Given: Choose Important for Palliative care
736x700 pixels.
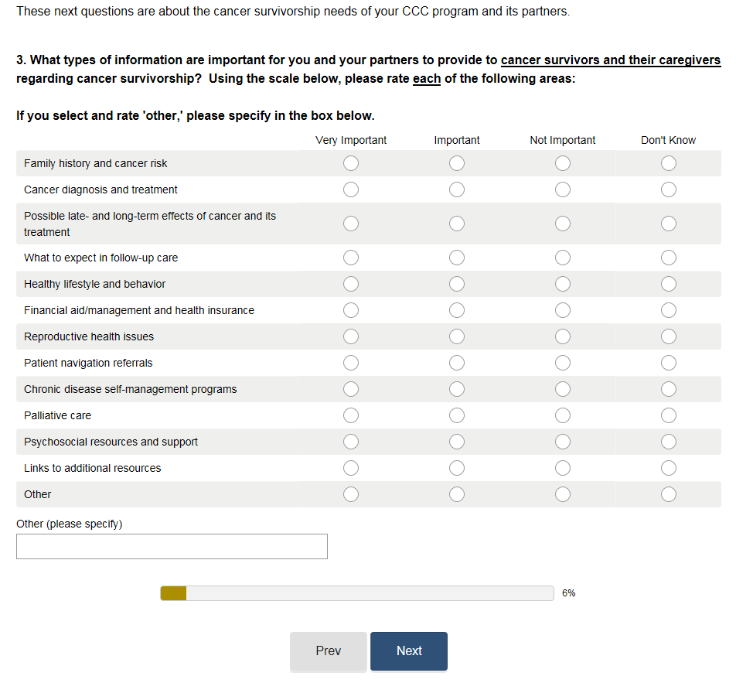Looking at the screenshot, I should [x=457, y=415].
